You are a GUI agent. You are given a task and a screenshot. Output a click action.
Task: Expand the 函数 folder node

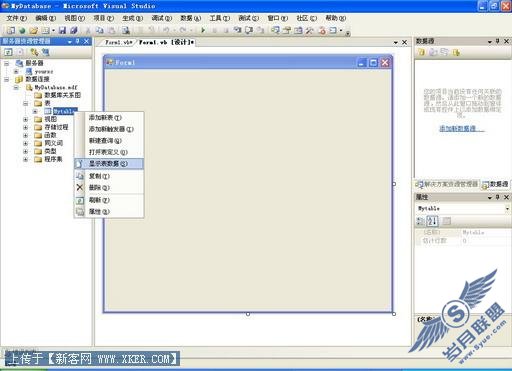(x=25, y=135)
